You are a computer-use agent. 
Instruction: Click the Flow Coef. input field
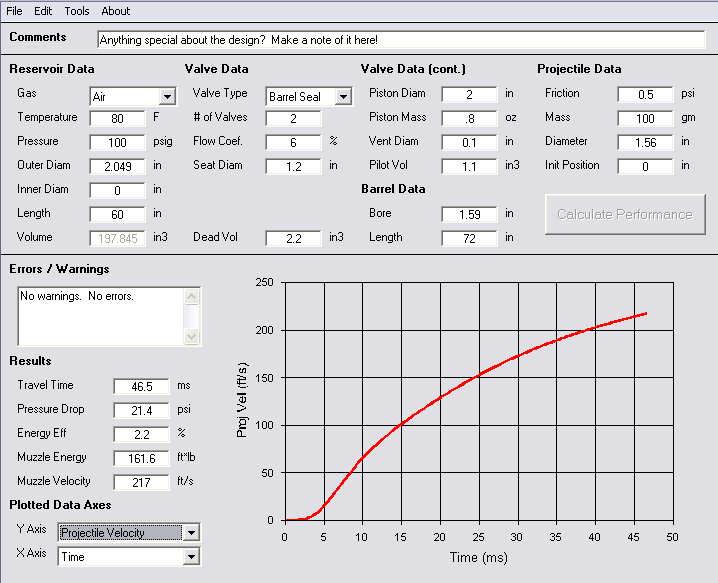293,142
